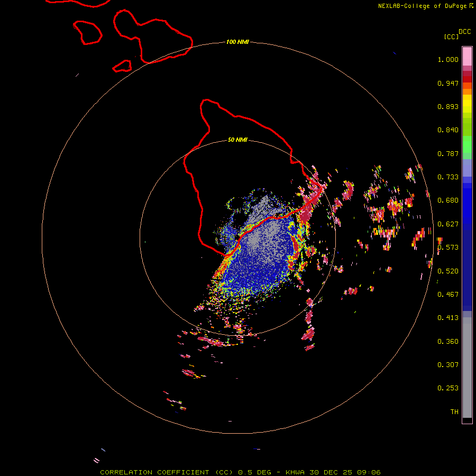Click the 0.467 scale value
This screenshot has height=476, width=476.
point(448,295)
